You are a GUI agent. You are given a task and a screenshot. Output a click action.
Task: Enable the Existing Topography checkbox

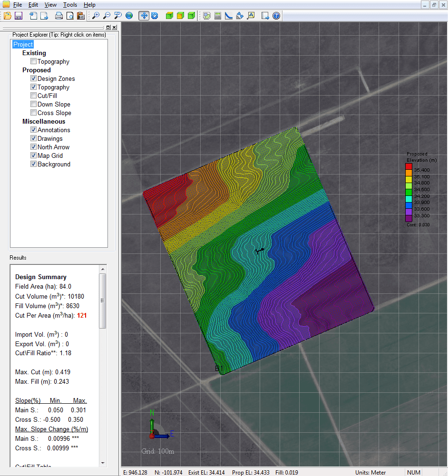point(34,62)
